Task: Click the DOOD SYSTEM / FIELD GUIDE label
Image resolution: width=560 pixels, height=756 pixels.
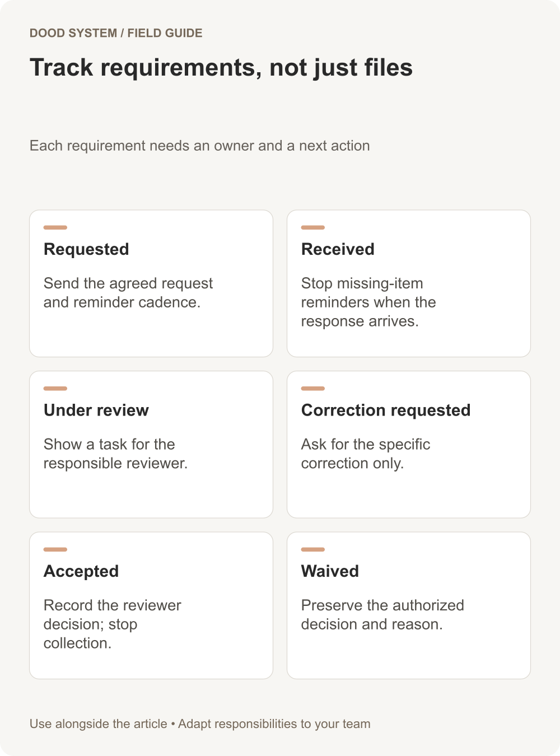Action: [x=116, y=33]
